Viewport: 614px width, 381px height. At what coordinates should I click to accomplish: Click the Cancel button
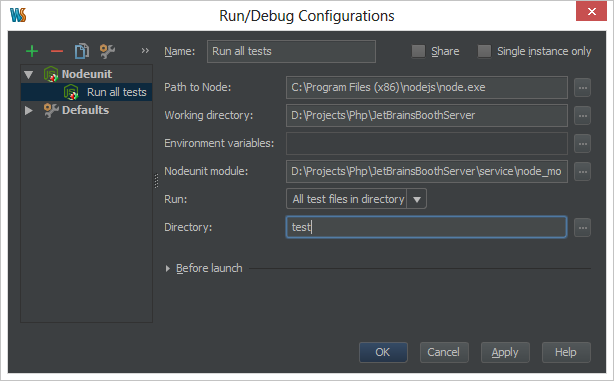444,352
